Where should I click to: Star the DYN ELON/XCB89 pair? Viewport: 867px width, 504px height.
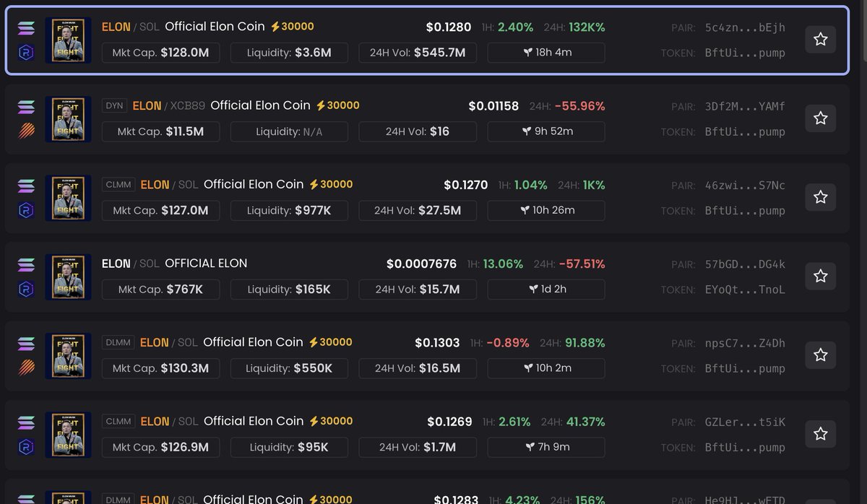click(x=820, y=118)
